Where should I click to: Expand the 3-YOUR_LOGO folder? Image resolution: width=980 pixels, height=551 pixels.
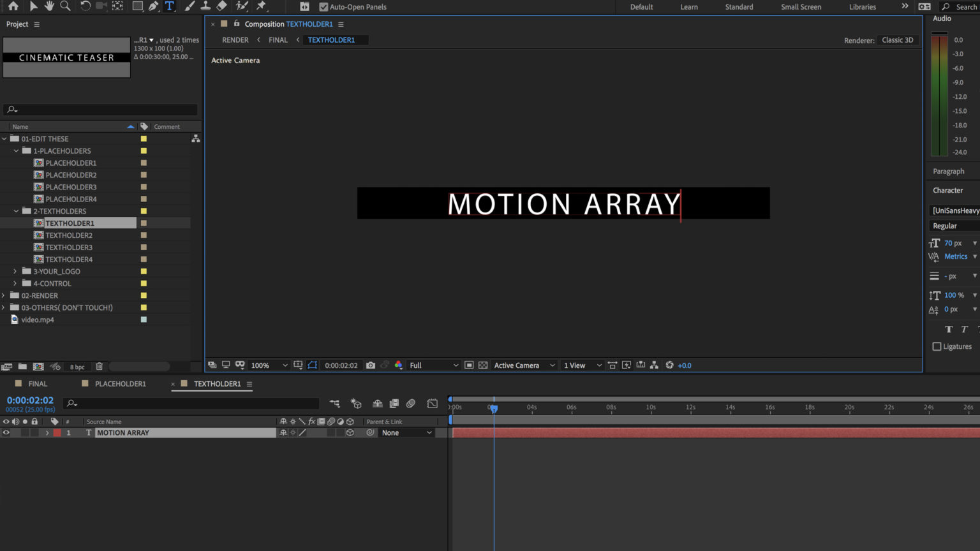pos(15,271)
